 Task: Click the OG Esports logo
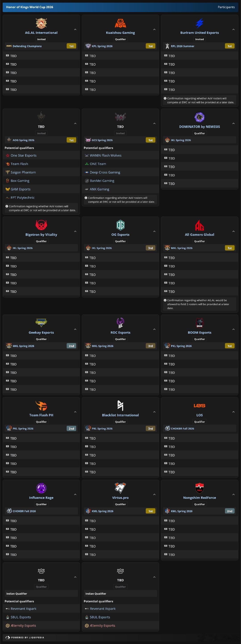120,225
